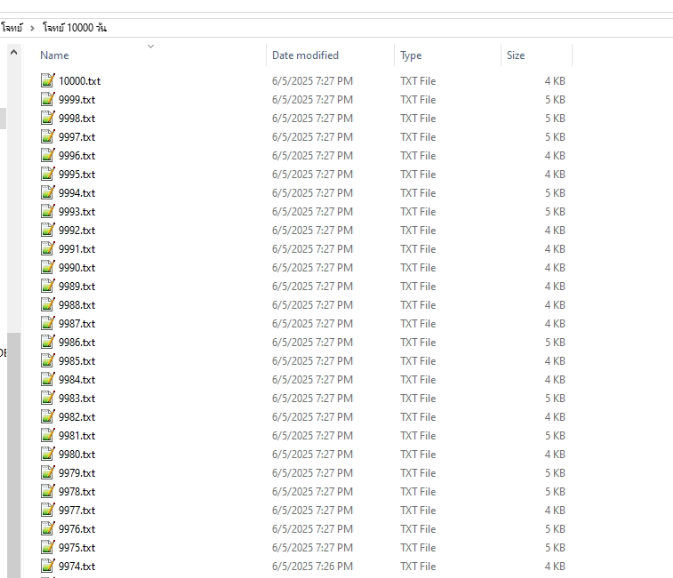Image resolution: width=673 pixels, height=578 pixels.
Task: Click the 9996.txt file icon
Action: [x=48, y=155]
